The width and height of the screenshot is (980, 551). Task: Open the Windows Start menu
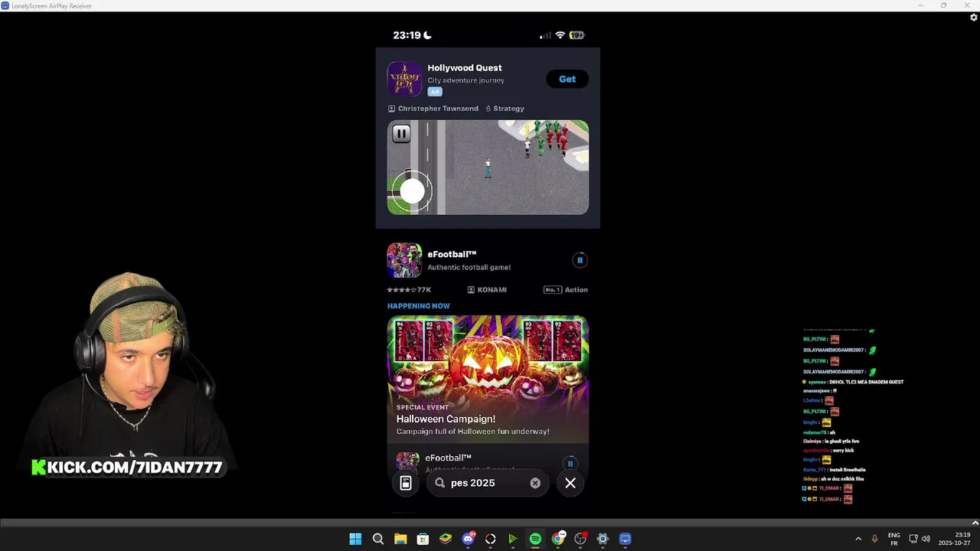click(x=355, y=539)
